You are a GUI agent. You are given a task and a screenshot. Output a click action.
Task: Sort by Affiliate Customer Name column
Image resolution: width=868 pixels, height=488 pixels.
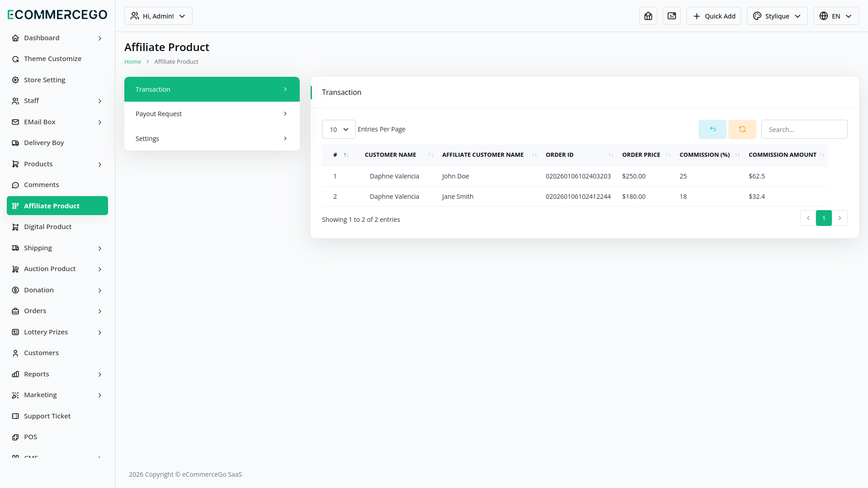pos(489,155)
